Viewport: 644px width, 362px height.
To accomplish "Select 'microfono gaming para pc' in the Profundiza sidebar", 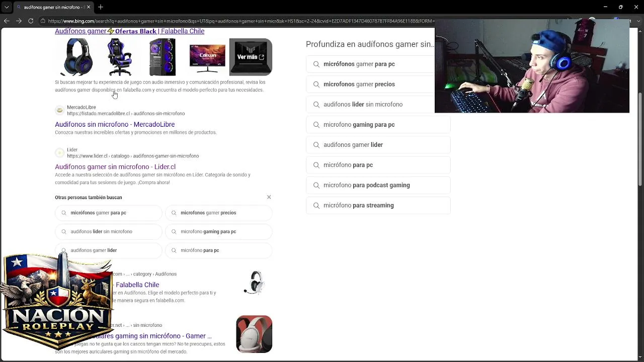I will point(378,125).
